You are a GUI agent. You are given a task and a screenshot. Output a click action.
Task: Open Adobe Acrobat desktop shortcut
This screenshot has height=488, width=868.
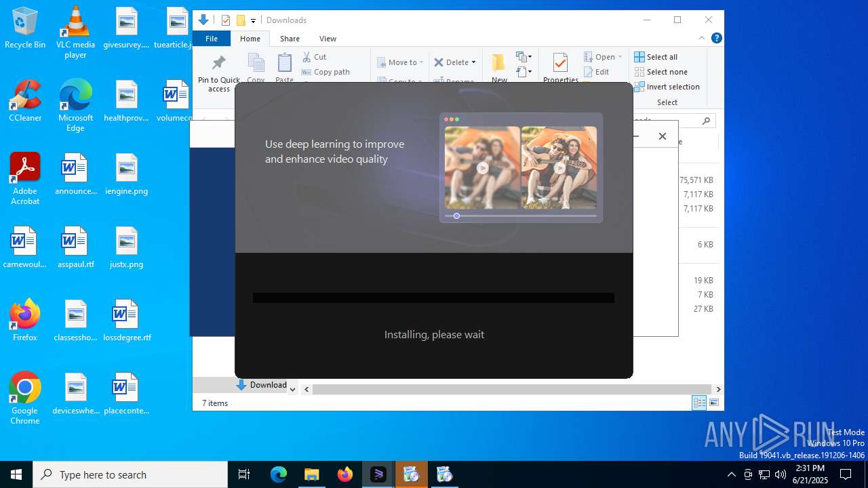pos(25,179)
